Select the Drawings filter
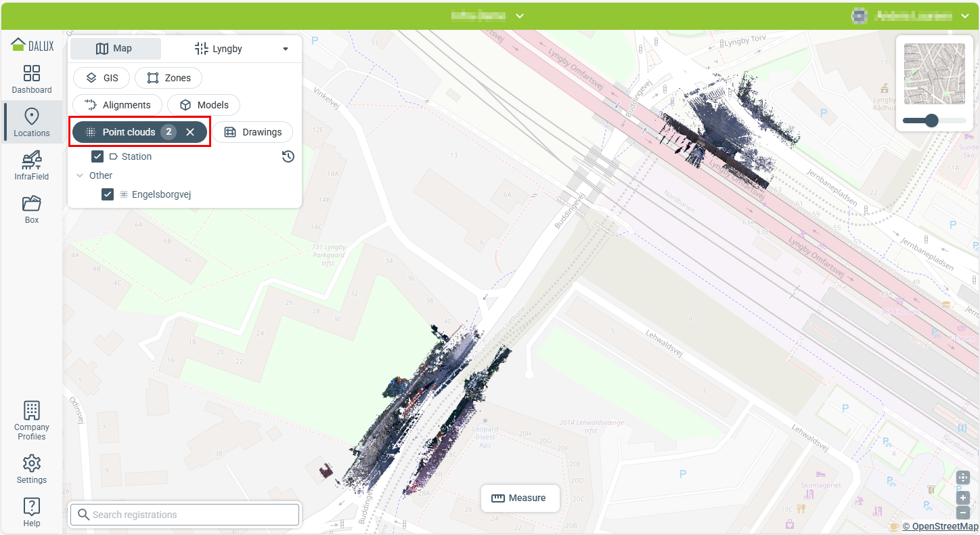This screenshot has height=535, width=980. point(252,132)
